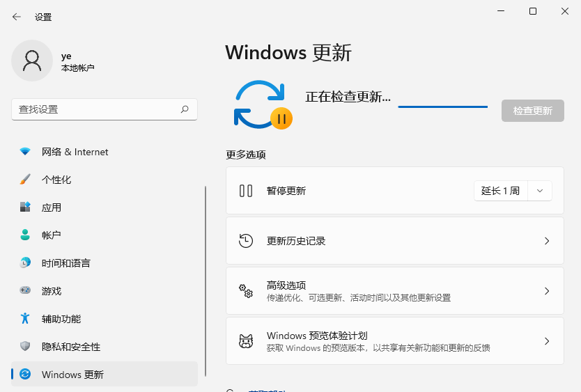Open 辅助功能 settings
This screenshot has height=392, width=581.
pos(104,319)
